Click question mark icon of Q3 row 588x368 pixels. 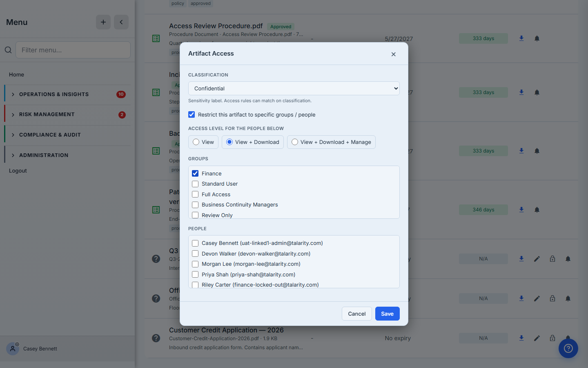click(x=156, y=259)
